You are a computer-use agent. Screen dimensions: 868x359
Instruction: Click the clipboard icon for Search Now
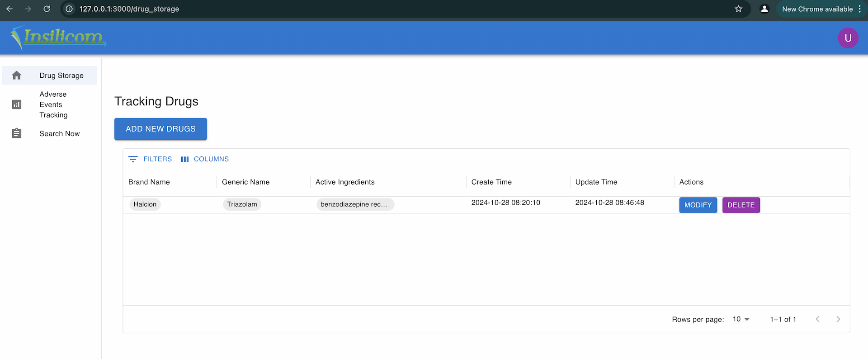click(x=17, y=133)
